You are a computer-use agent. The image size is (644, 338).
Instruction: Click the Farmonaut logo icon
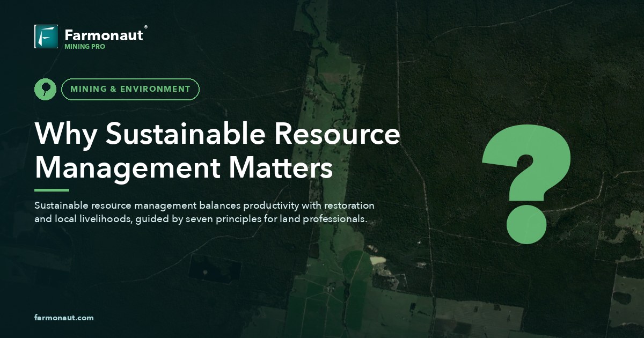click(46, 36)
